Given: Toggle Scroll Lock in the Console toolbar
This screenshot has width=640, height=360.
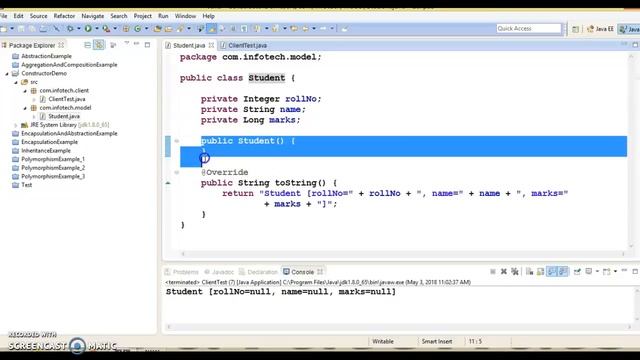Looking at the screenshot, I should (x=540, y=272).
